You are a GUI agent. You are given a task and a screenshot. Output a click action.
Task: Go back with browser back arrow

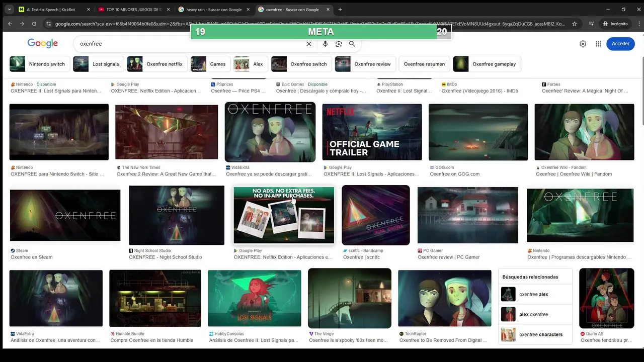click(x=10, y=24)
